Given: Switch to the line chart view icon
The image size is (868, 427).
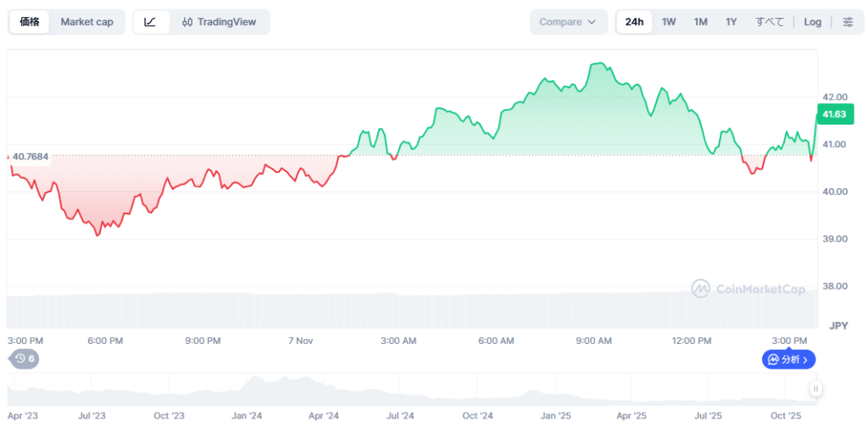Looking at the screenshot, I should (x=150, y=22).
